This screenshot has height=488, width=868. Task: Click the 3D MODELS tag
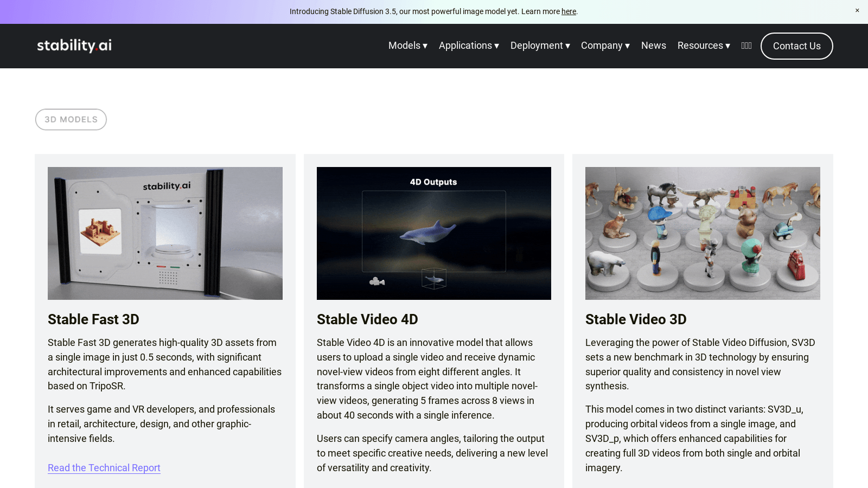(x=71, y=119)
